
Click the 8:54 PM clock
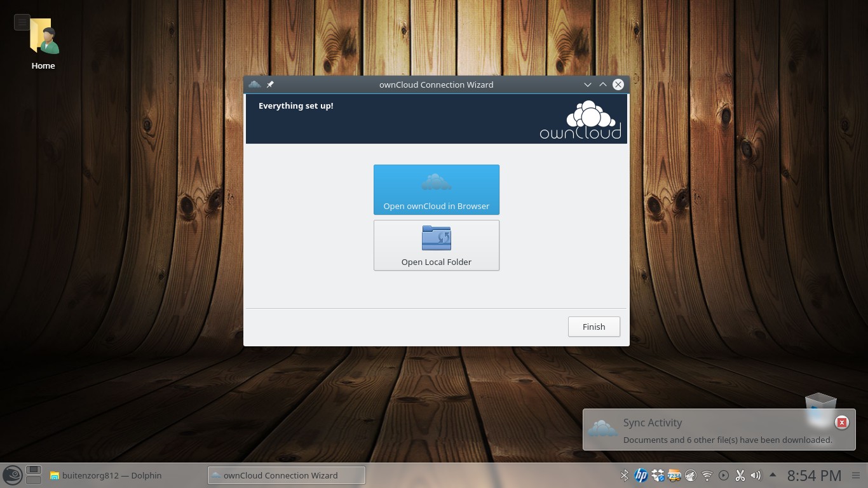point(814,475)
